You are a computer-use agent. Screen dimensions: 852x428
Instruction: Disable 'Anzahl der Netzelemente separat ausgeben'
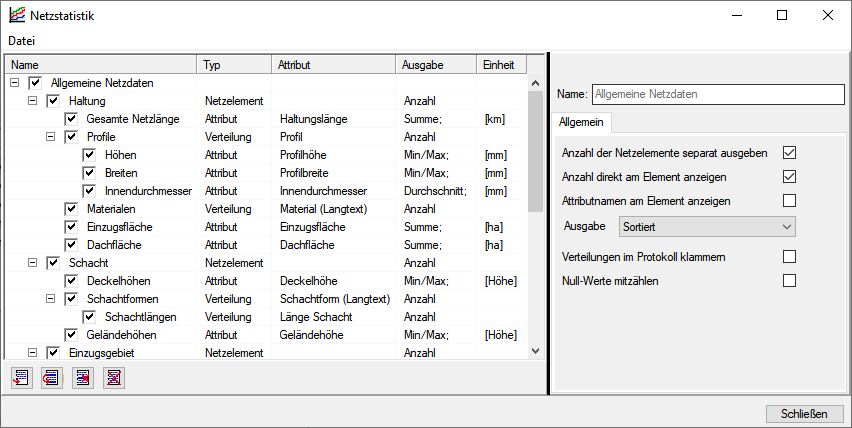click(x=789, y=153)
